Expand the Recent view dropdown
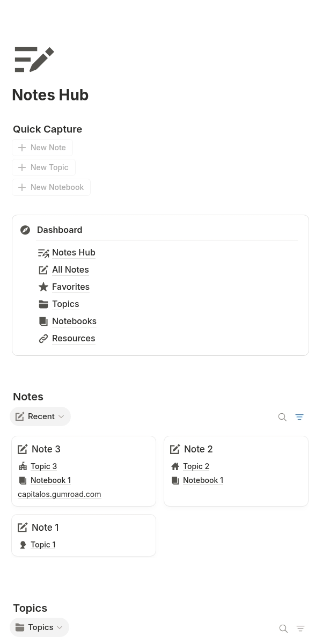The image size is (322, 644). 40,416
